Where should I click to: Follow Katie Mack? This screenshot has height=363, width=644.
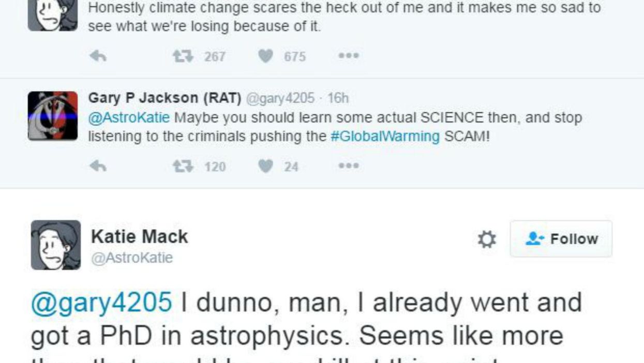pyautogui.click(x=561, y=239)
